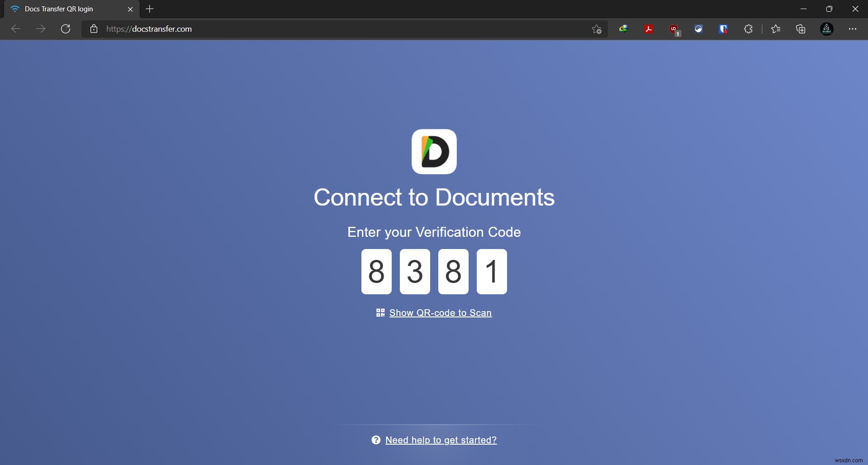
Task: Open the Extensions puzzle-piece menu
Action: click(748, 29)
